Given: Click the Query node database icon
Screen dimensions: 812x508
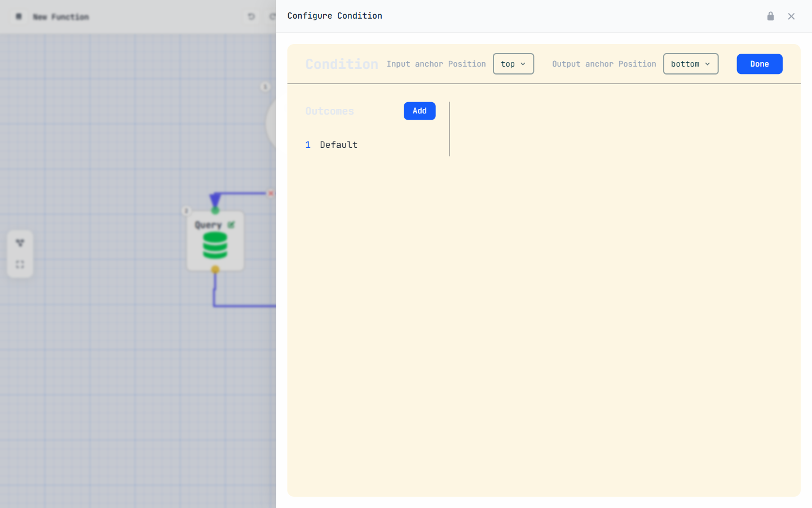Looking at the screenshot, I should 215,246.
